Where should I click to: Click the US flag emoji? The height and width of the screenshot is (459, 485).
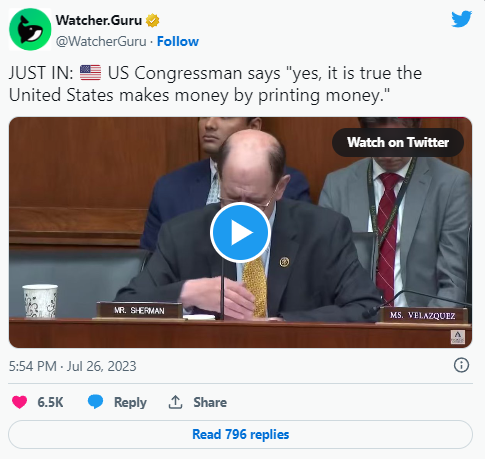90,73
